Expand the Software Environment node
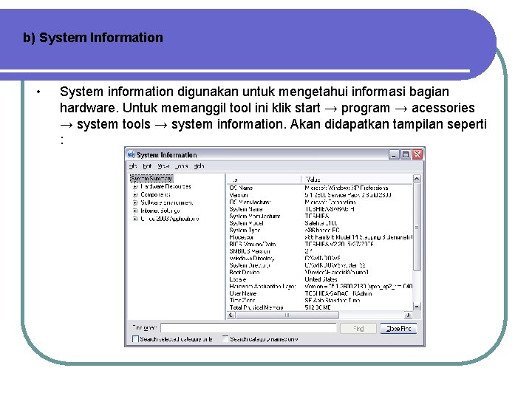Screen dimensions: 532x399 [x=135, y=203]
